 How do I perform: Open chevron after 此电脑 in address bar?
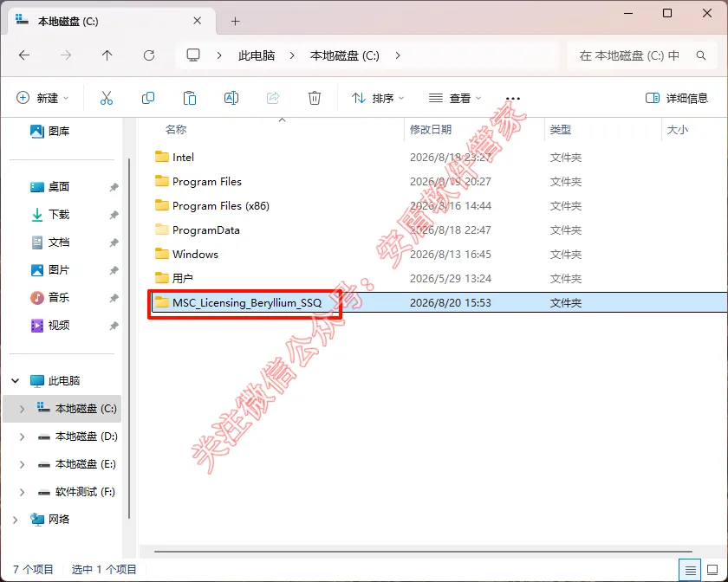[292, 55]
